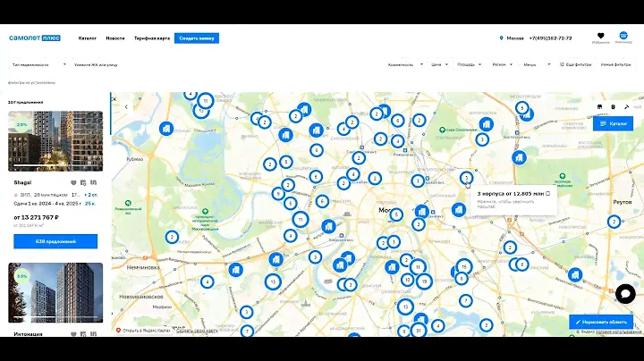Screen dimensions: 644x361
Task: Open the Александр profile icon
Action: 623,37
